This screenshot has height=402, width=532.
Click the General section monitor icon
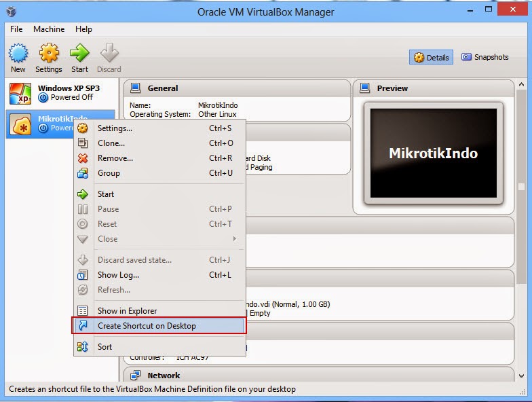[x=136, y=88]
